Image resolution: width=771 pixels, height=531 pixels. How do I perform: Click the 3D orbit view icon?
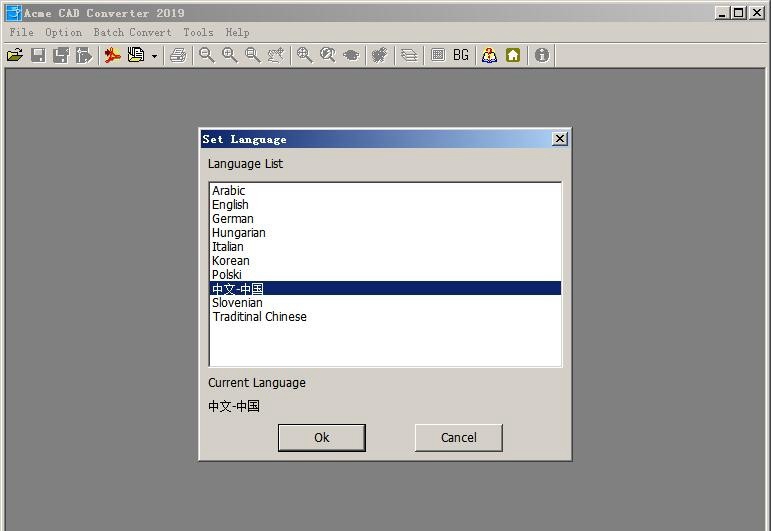coord(351,55)
